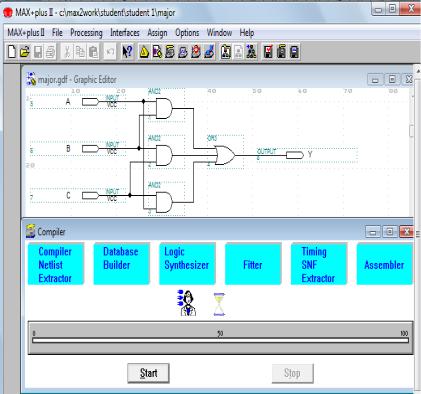Open the Assign menu
Viewport: 421px width, 394px height.
[x=157, y=33]
